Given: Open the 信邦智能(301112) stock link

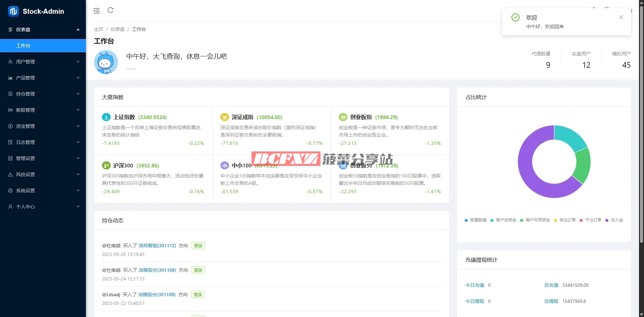Looking at the screenshot, I should tap(157, 246).
